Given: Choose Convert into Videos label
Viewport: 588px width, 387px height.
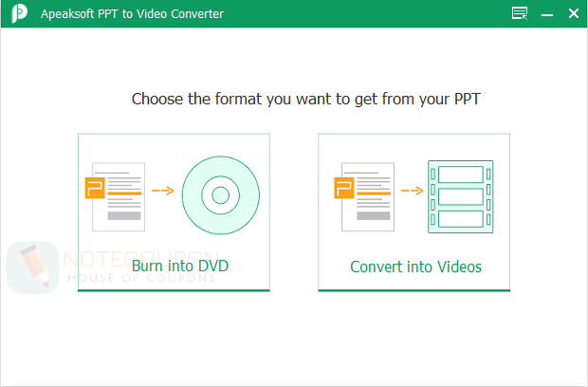Looking at the screenshot, I should tap(416, 267).
